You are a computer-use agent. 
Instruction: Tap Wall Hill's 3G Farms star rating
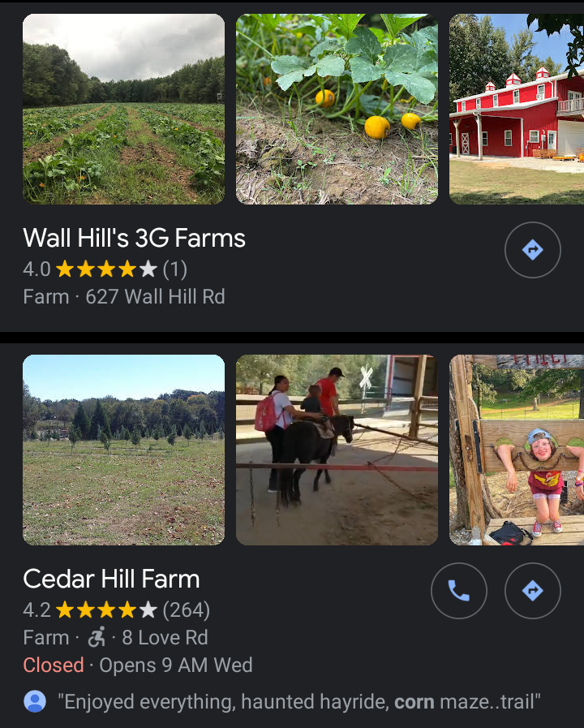[x=105, y=269]
